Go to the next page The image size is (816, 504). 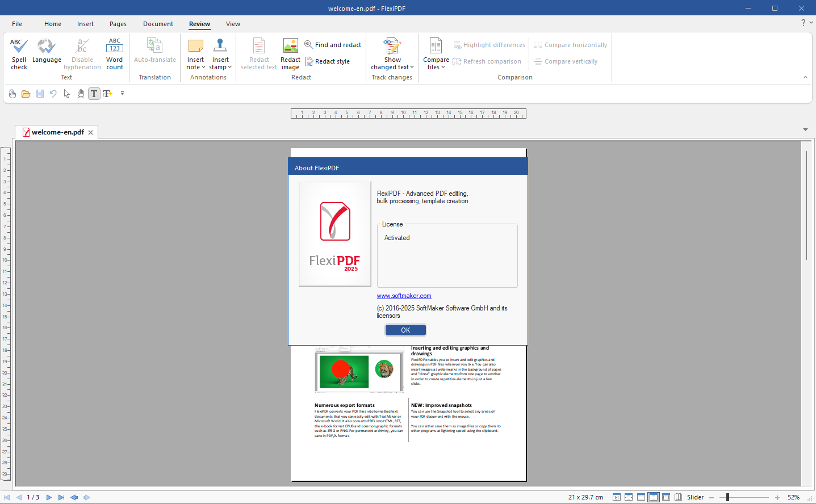49,497
